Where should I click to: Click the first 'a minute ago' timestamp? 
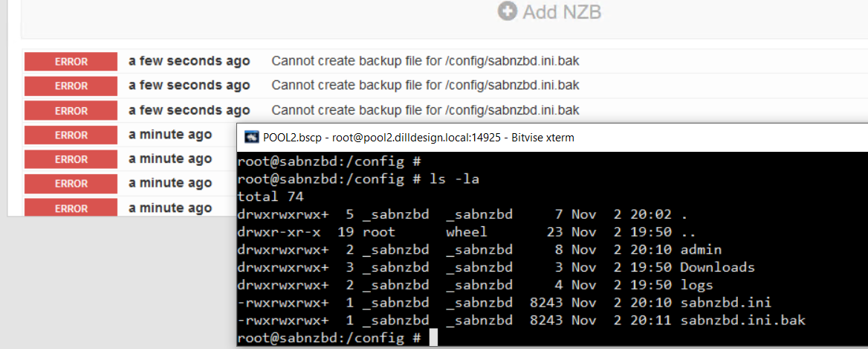pyautogui.click(x=170, y=135)
